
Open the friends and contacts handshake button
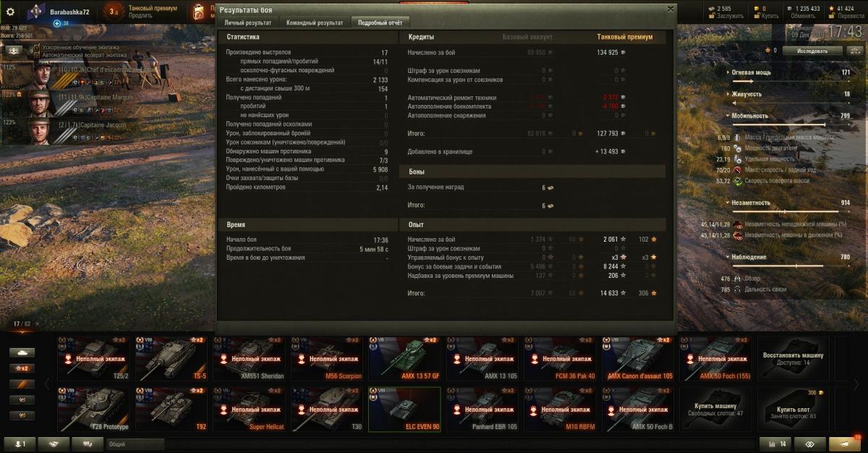pyautogui.click(x=54, y=444)
